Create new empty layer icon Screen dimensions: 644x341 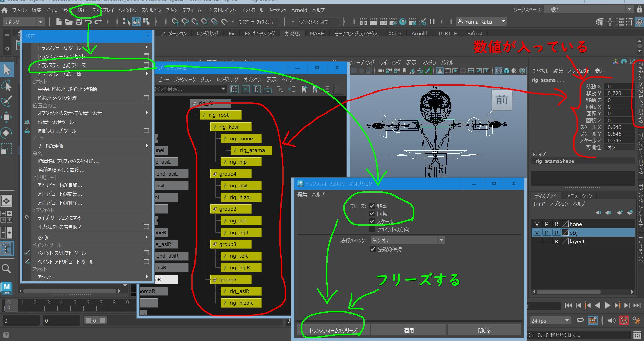click(x=620, y=213)
